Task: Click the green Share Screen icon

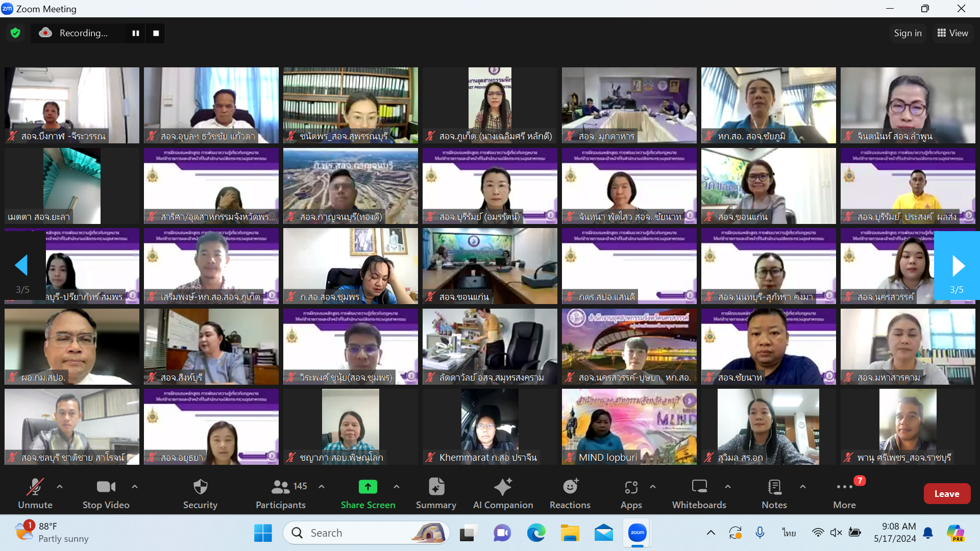Action: point(367,487)
